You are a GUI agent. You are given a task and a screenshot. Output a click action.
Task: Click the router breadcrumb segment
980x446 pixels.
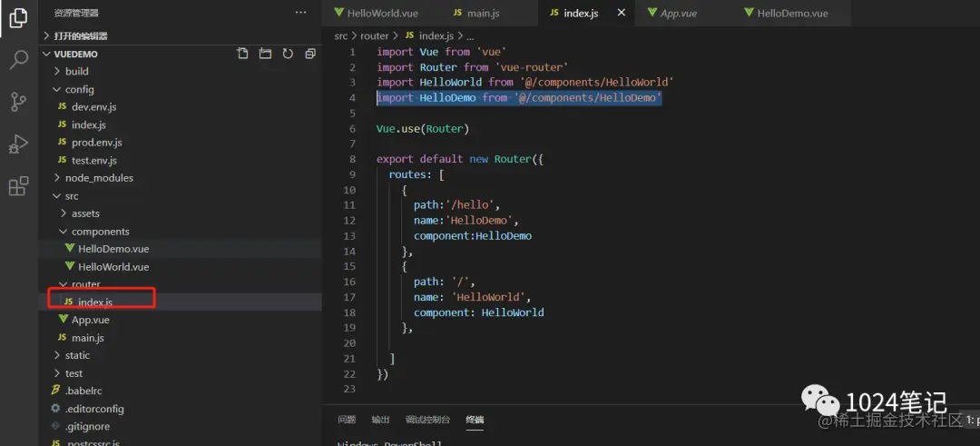point(375,36)
